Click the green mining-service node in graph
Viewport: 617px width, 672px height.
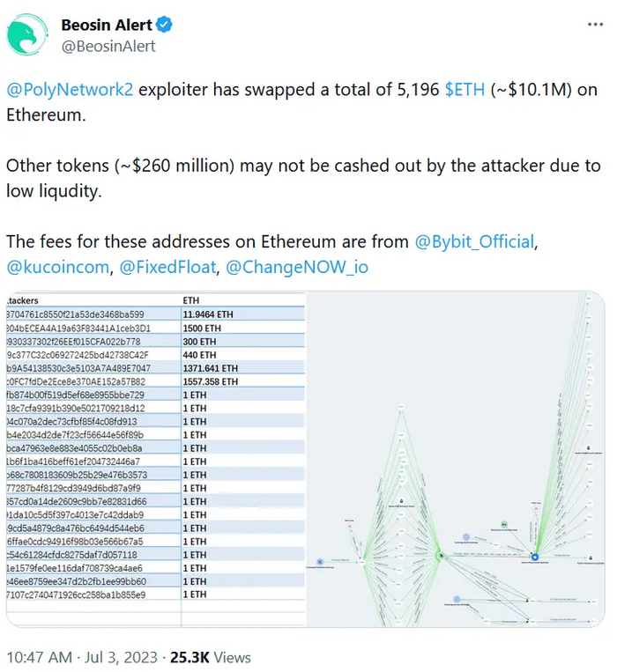click(x=503, y=523)
